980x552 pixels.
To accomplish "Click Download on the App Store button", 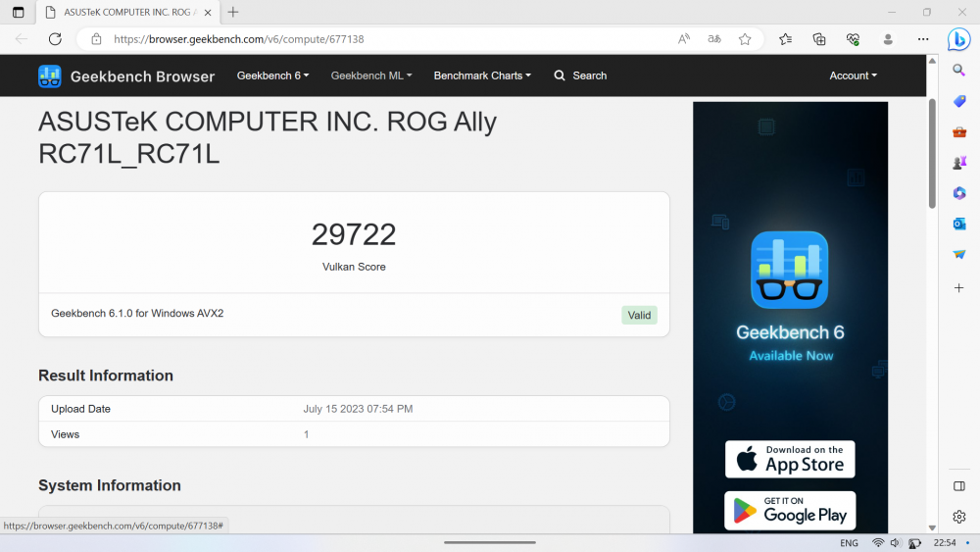I will point(790,460).
